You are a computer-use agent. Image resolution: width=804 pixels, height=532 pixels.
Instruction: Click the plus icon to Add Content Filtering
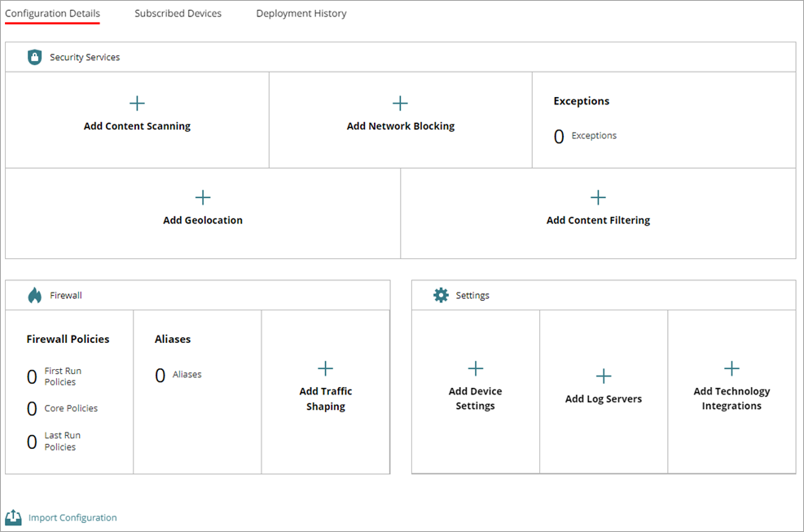598,196
